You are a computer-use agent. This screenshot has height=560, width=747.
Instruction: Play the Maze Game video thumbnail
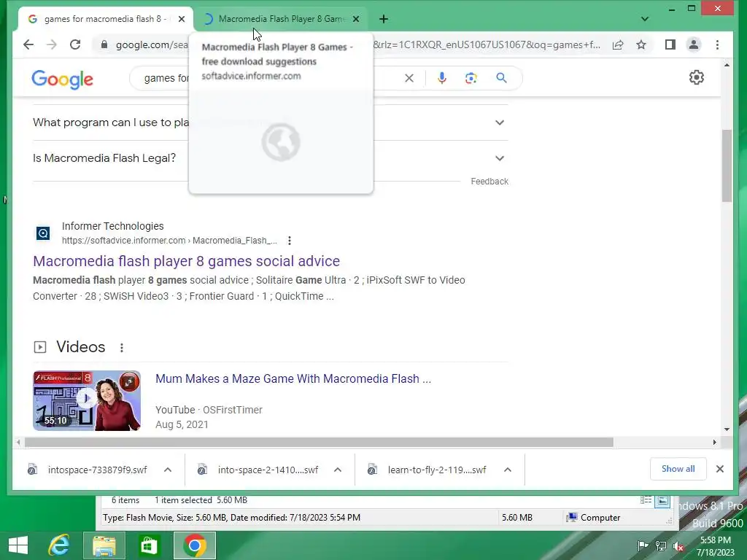87,400
